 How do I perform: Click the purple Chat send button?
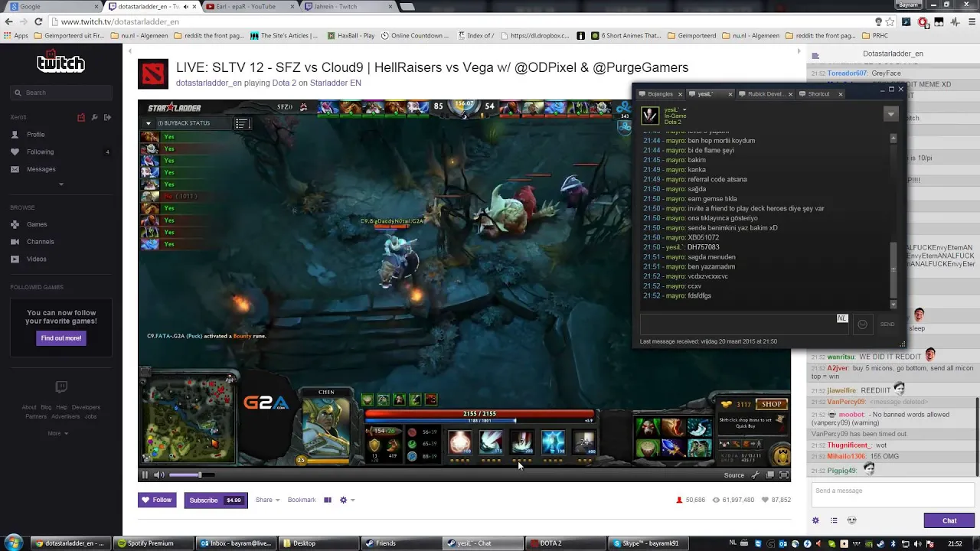[949, 520]
